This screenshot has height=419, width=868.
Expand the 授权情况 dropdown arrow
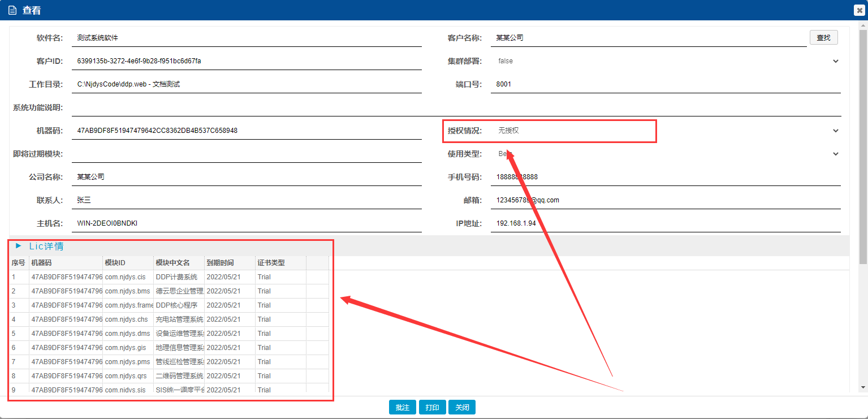[835, 131]
